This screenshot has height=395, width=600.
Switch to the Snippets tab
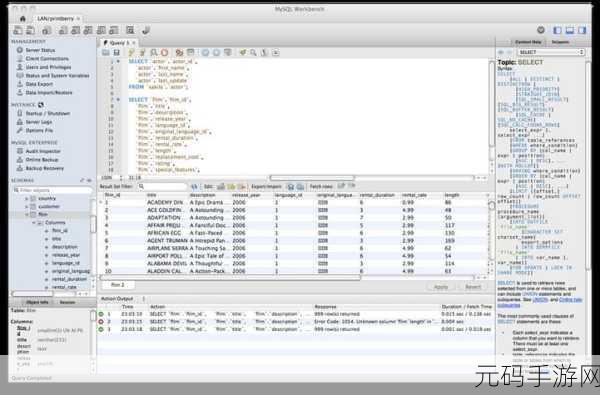(x=560, y=42)
